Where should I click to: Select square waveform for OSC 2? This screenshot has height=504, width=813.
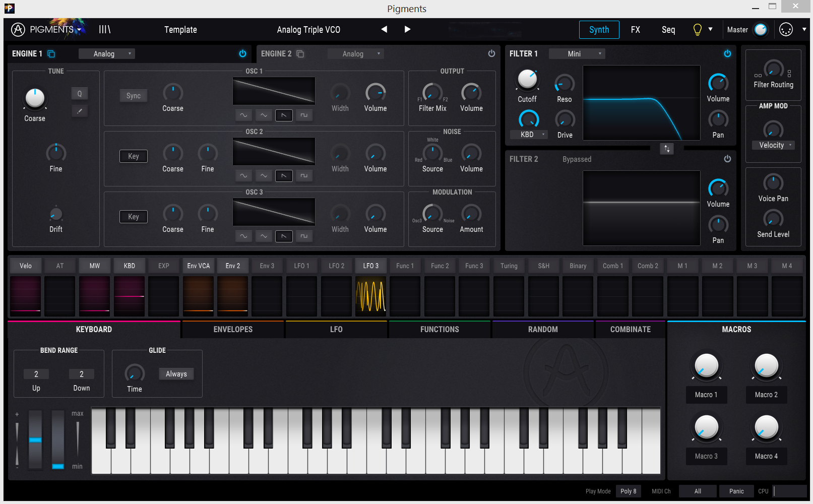[304, 176]
